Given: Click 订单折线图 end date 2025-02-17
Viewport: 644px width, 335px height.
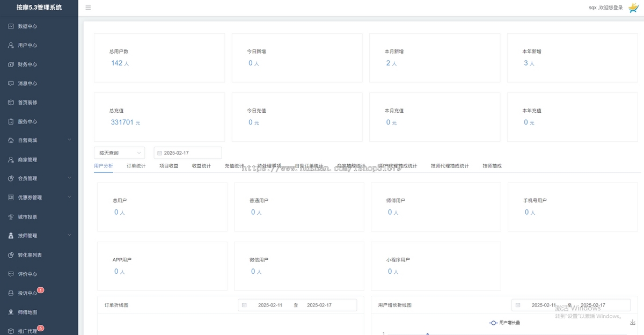Looking at the screenshot, I should [x=319, y=305].
